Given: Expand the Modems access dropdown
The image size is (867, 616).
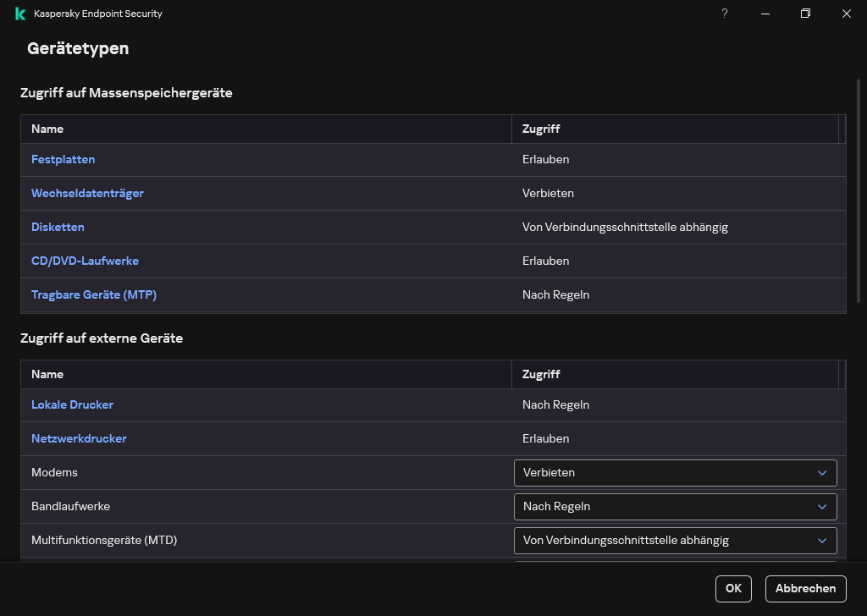Looking at the screenshot, I should (x=675, y=472).
